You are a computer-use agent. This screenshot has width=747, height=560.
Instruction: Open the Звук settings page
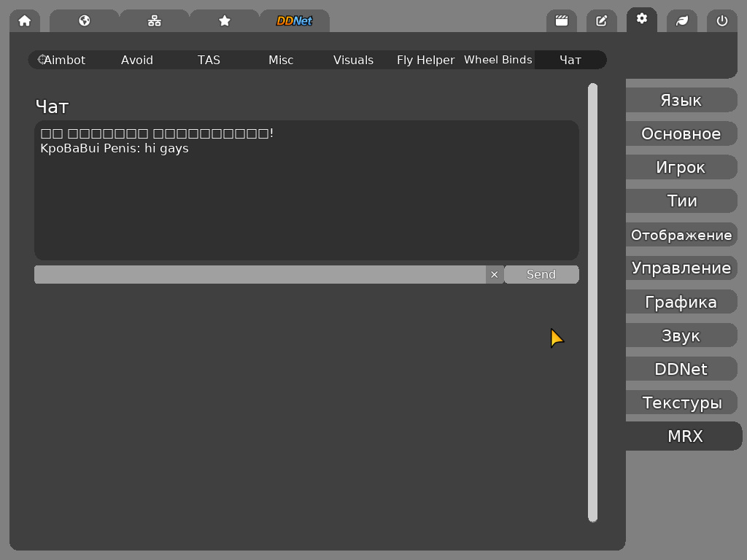pos(681,335)
